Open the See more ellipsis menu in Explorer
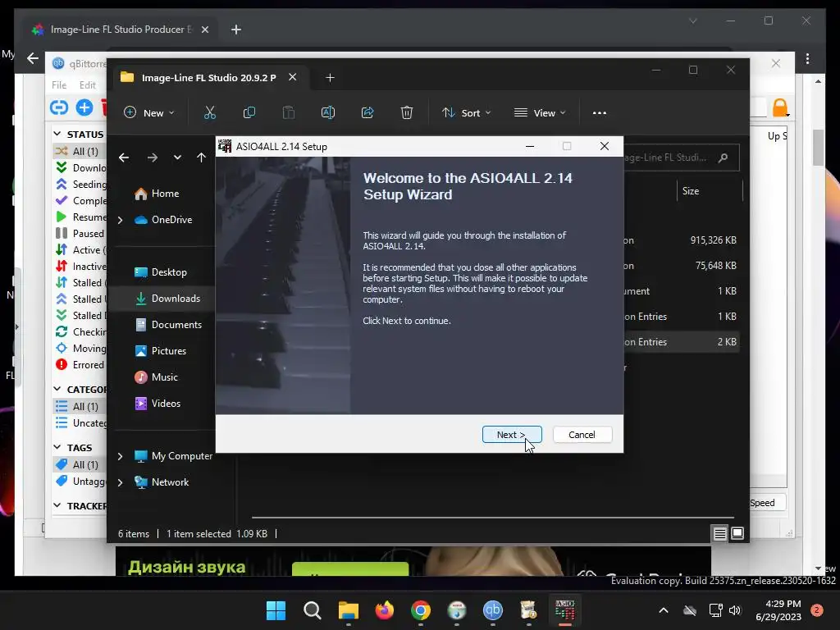Image resolution: width=840 pixels, height=630 pixels. (x=600, y=113)
